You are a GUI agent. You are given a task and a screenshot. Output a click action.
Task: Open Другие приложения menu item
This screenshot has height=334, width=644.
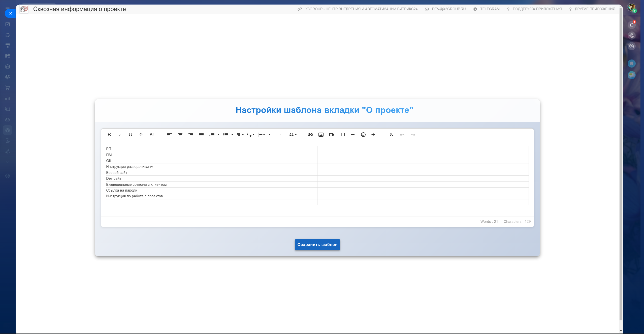click(595, 9)
